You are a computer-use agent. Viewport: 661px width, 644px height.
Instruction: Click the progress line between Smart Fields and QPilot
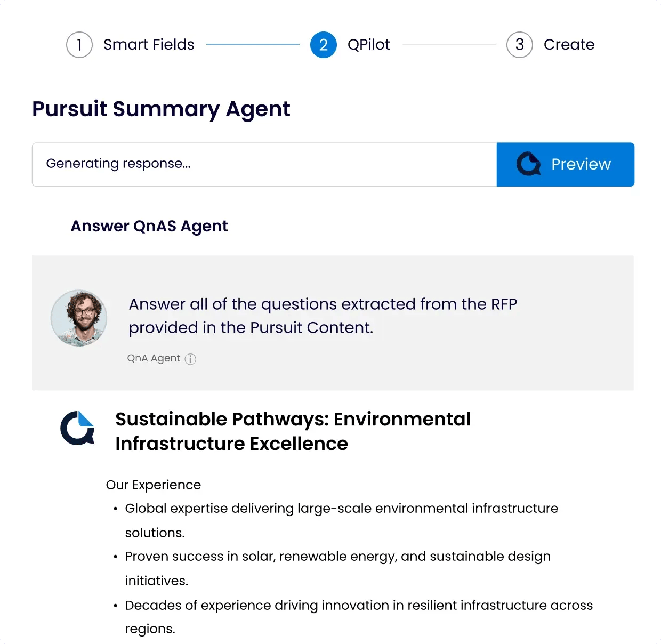[x=252, y=44]
